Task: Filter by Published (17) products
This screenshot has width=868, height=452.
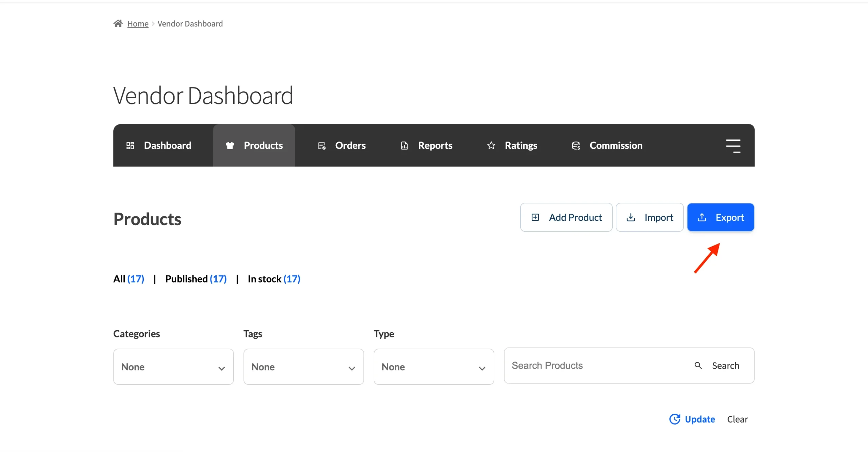Action: point(196,279)
